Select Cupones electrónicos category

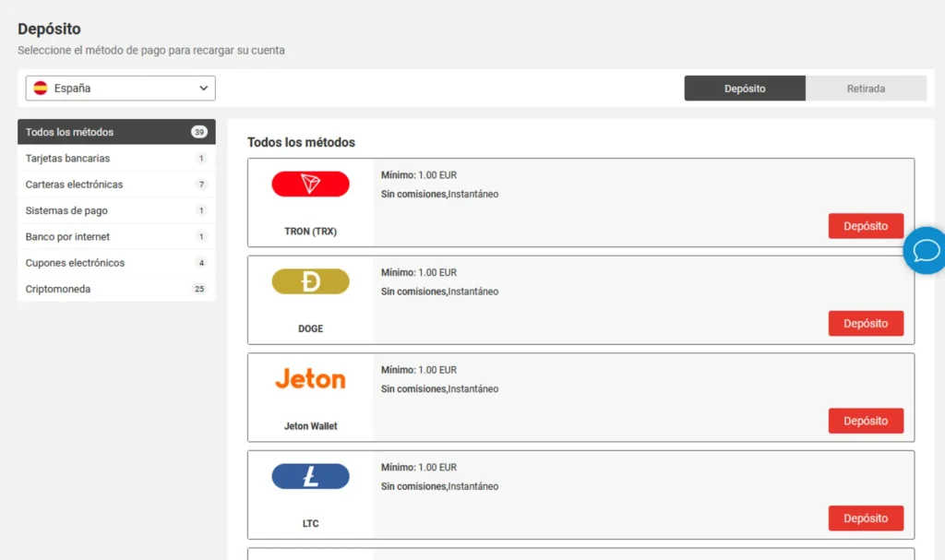(116, 263)
